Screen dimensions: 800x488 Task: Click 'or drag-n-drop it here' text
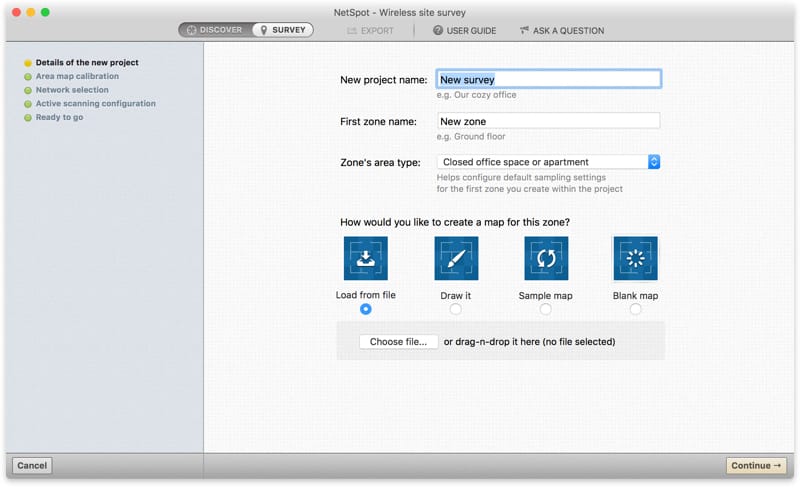(x=491, y=341)
